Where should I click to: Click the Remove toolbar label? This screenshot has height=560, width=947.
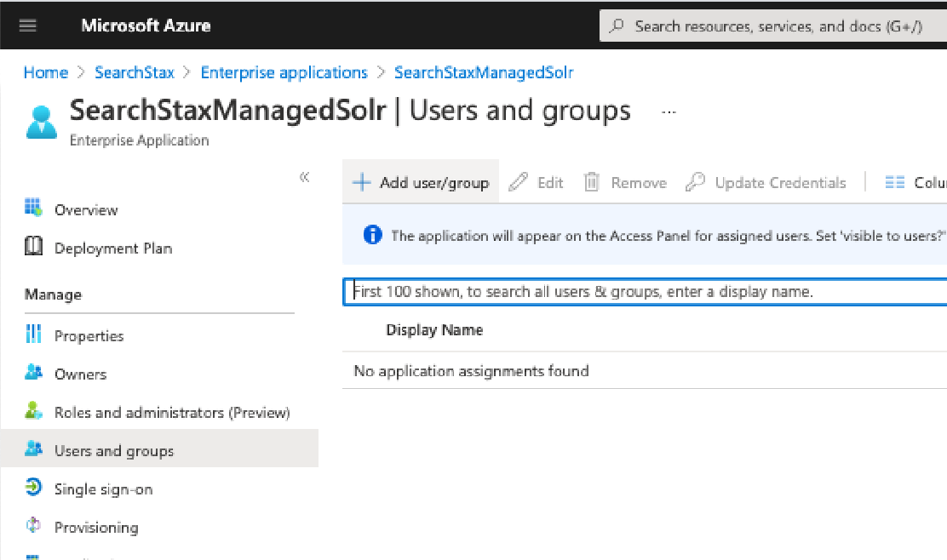coord(639,183)
